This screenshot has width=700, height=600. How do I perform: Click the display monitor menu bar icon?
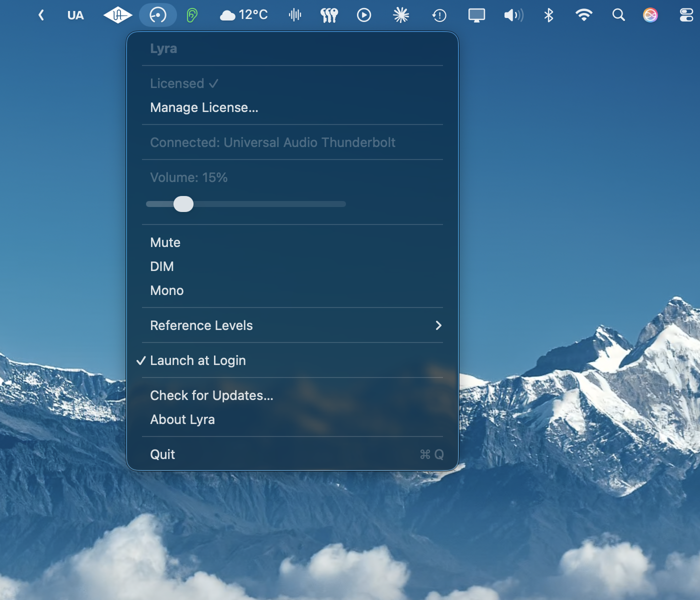[476, 15]
